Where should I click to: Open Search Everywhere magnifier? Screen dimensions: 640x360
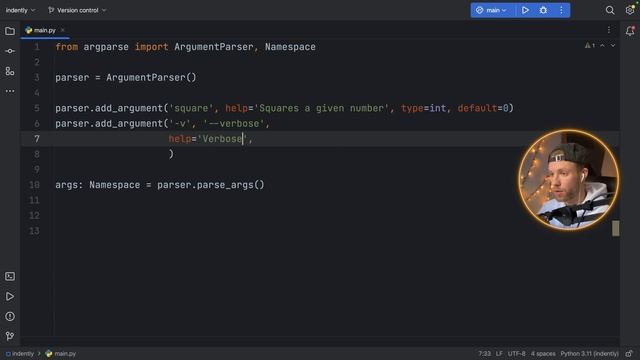[x=610, y=10]
